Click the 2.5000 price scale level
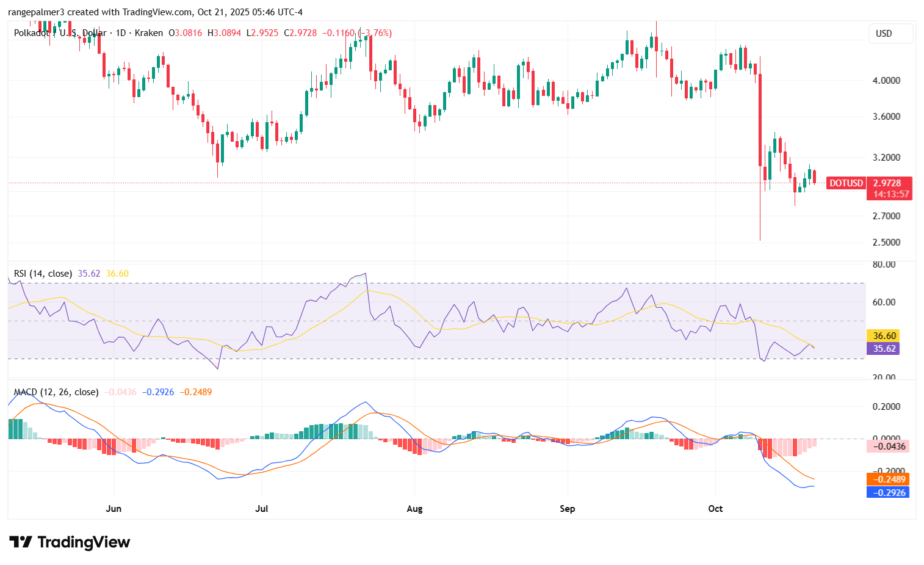 886,242
